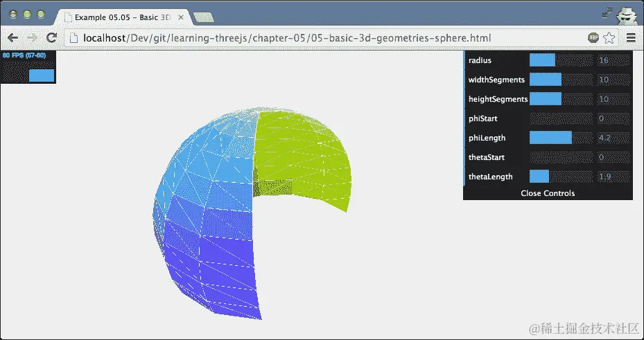The height and width of the screenshot is (340, 644).
Task: Click the radius label
Action: pos(480,60)
